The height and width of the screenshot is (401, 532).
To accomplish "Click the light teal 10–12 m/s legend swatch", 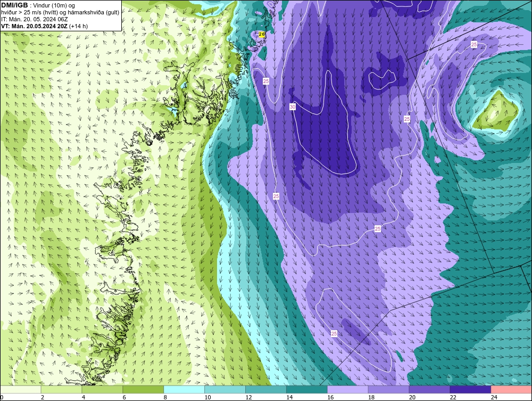I will tap(225, 389).
